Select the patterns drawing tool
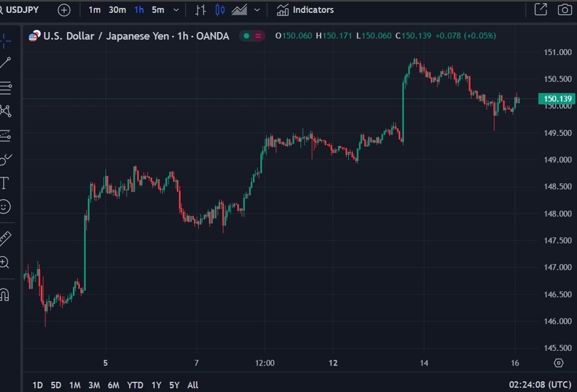The image size is (577, 392). click(x=5, y=111)
